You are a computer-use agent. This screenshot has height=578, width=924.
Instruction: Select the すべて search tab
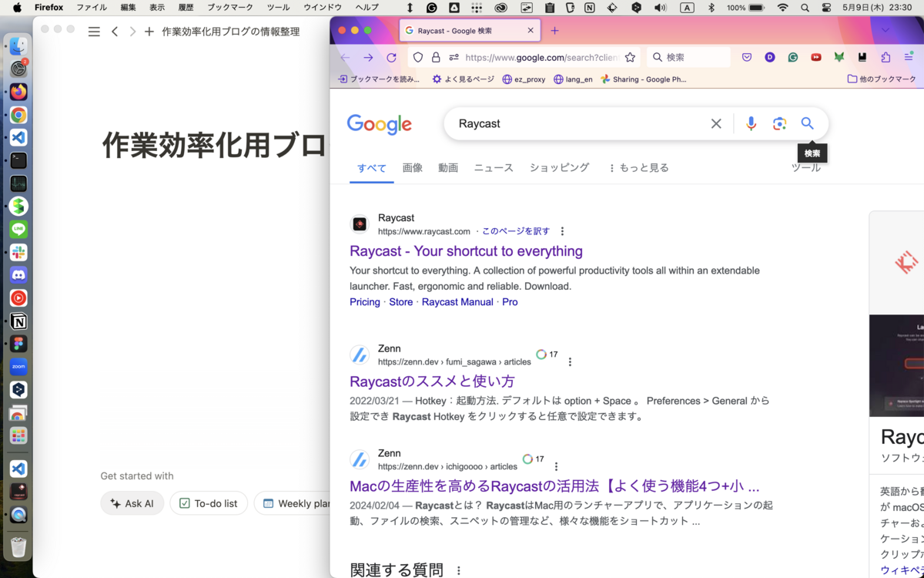tap(372, 168)
